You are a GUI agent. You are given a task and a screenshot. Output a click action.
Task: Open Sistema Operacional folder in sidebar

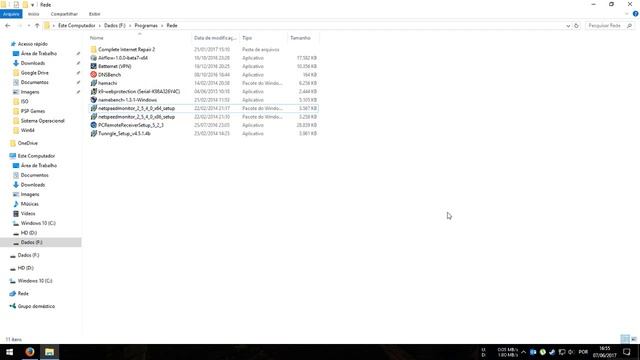42,121
